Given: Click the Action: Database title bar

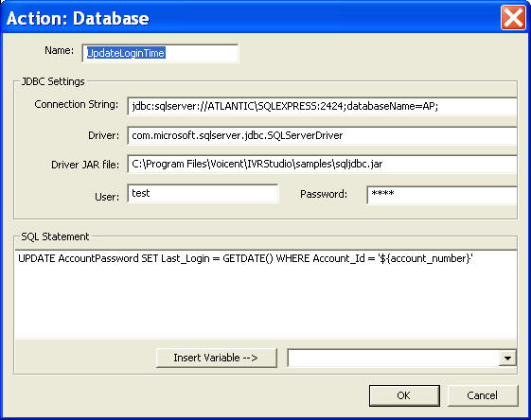Looking at the screenshot, I should click(251, 18).
